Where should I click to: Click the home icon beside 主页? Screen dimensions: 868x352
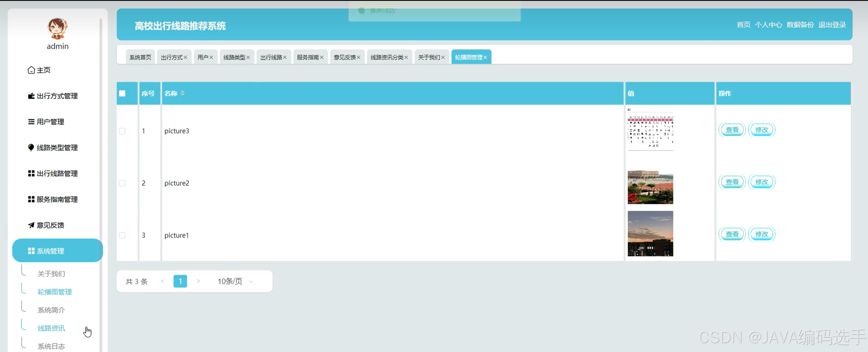point(31,70)
